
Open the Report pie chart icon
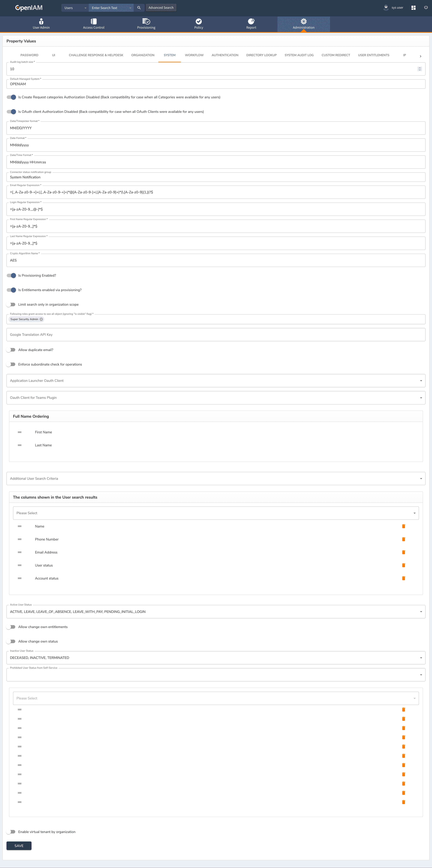pos(251,22)
